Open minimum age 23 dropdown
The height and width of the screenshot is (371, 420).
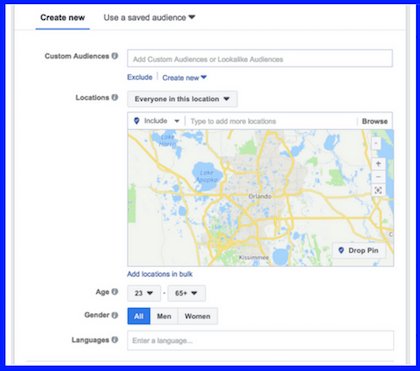[x=144, y=293]
